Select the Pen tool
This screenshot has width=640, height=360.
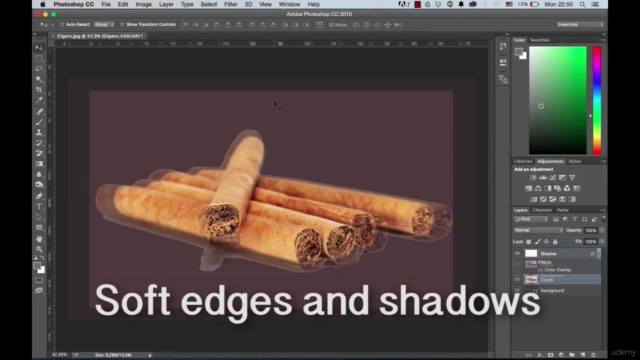click(39, 196)
